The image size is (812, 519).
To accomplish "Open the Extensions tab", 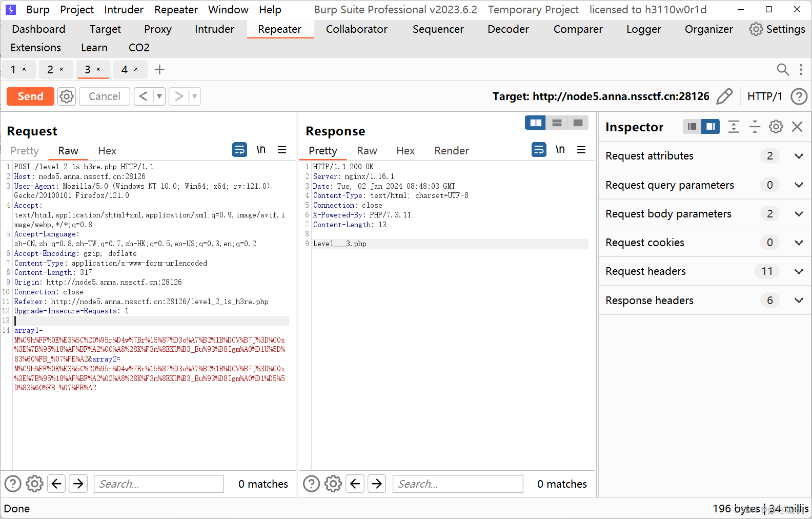I will [x=36, y=48].
